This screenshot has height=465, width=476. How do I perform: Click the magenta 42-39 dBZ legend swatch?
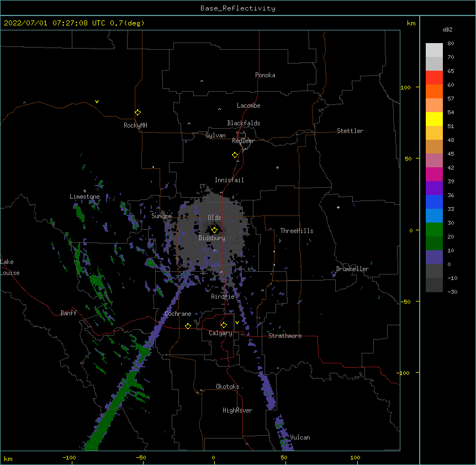click(x=434, y=174)
